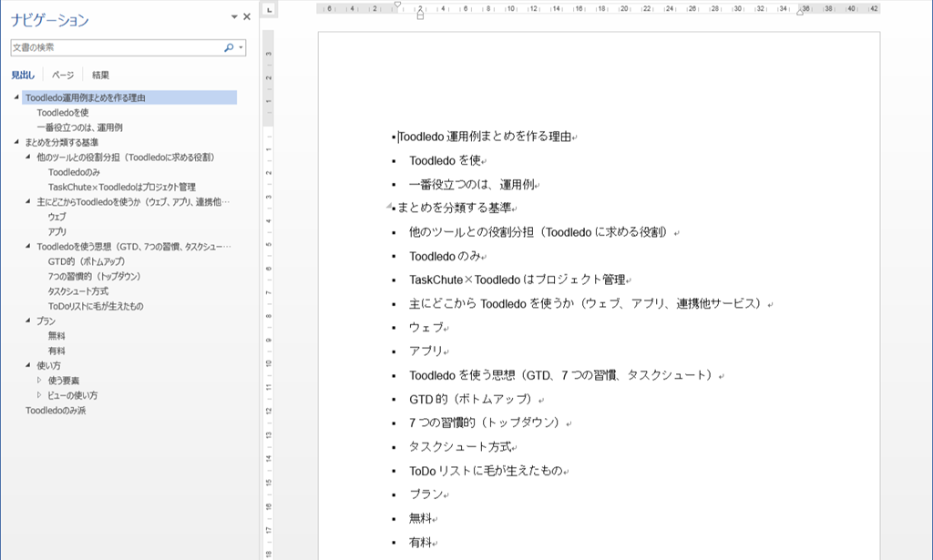Click document line プラン

[x=426, y=494]
